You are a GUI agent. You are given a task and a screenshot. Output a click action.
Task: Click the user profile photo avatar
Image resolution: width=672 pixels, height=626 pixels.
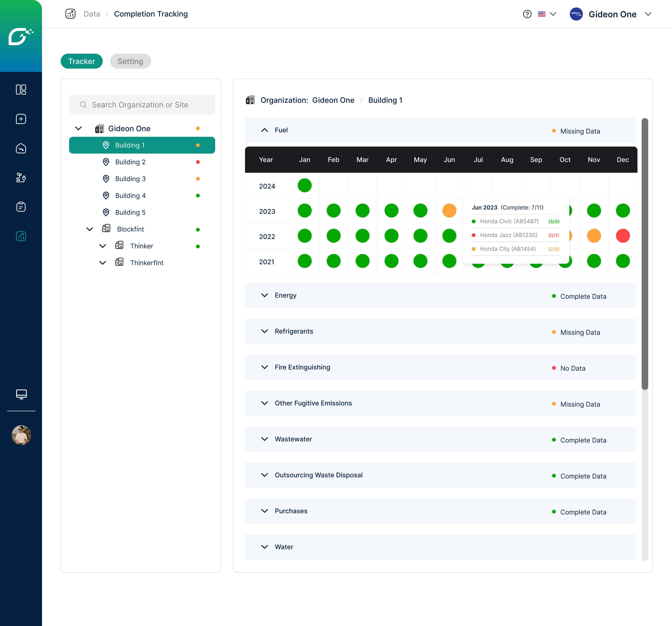click(x=21, y=435)
